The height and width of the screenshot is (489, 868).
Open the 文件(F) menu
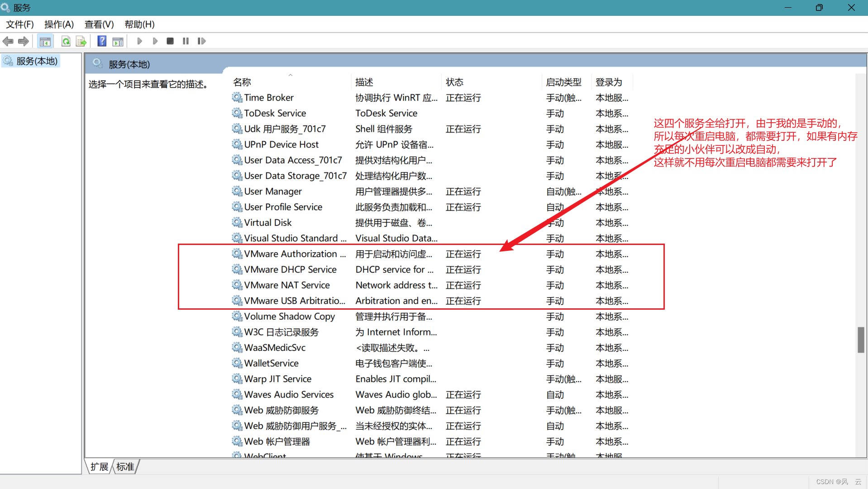(x=20, y=24)
